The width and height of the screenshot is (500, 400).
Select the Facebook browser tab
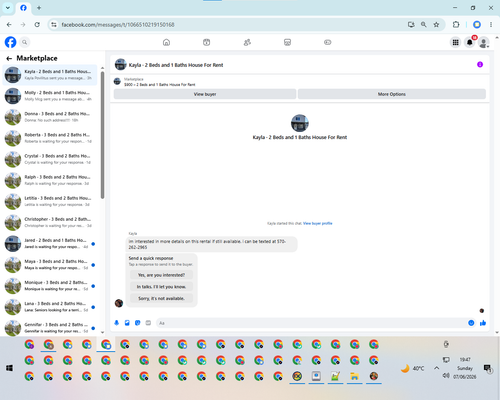(23, 8)
